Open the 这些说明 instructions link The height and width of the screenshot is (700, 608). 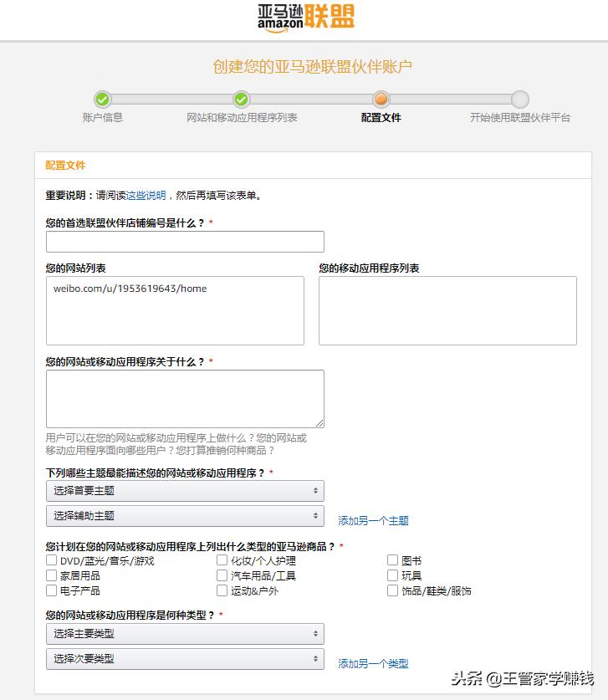(146, 196)
